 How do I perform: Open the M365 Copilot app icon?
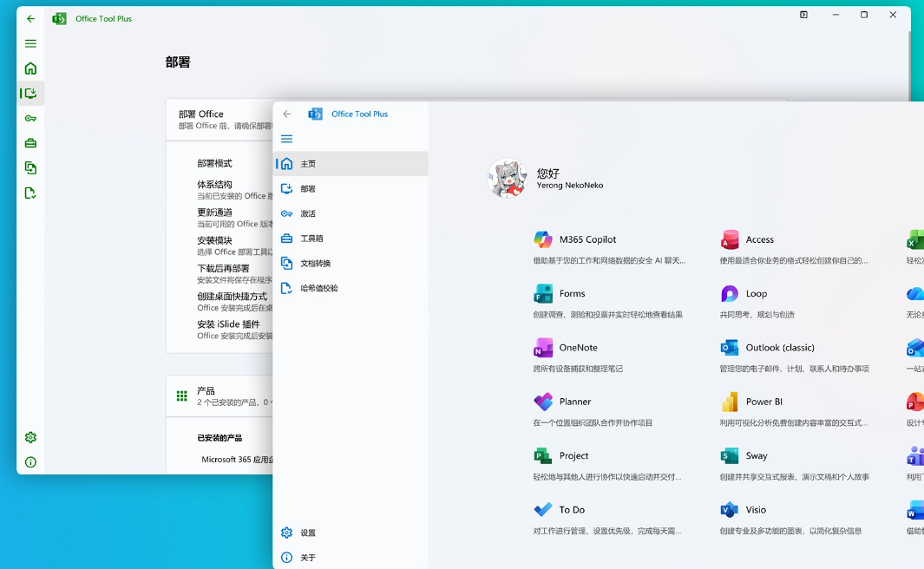543,239
